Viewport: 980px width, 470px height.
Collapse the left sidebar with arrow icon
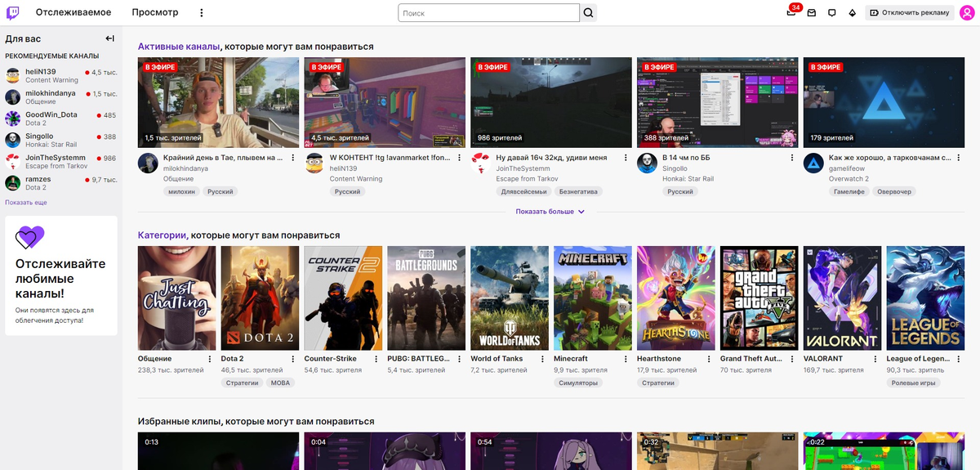point(109,38)
